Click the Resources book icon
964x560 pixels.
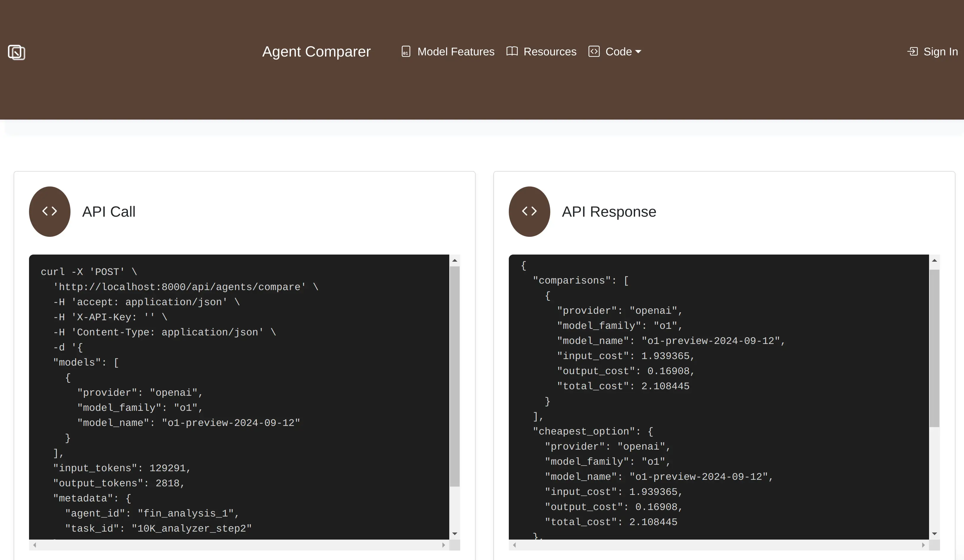(x=512, y=51)
